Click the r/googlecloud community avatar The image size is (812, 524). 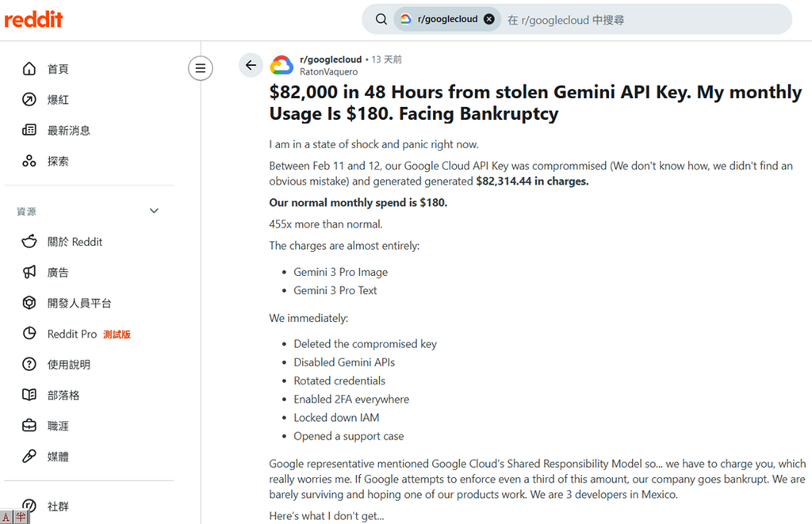click(282, 64)
